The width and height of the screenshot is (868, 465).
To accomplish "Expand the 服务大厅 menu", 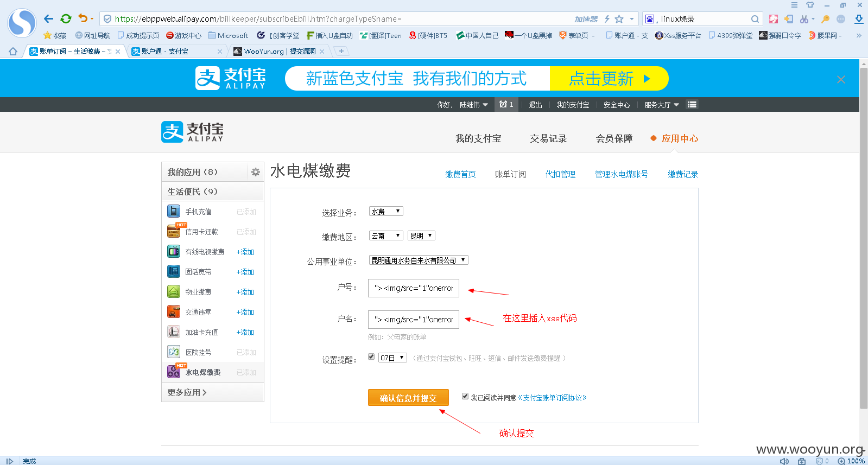I will click(x=662, y=105).
